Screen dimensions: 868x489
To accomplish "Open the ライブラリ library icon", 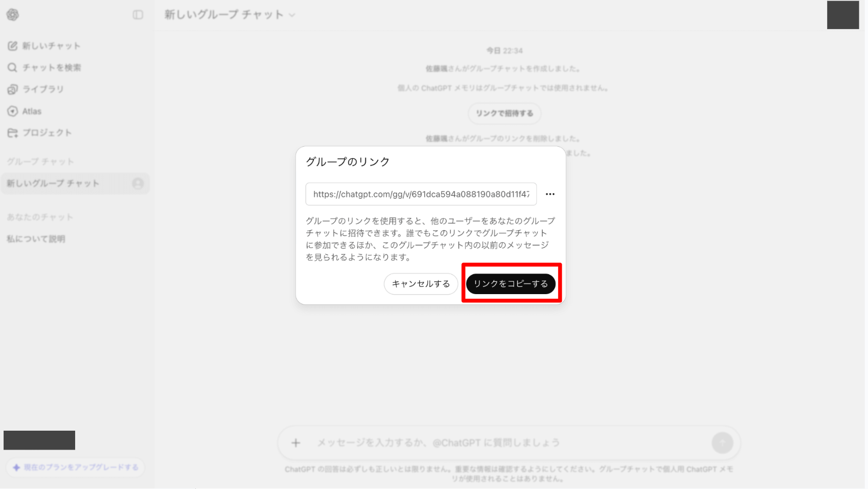I will pyautogui.click(x=12, y=90).
